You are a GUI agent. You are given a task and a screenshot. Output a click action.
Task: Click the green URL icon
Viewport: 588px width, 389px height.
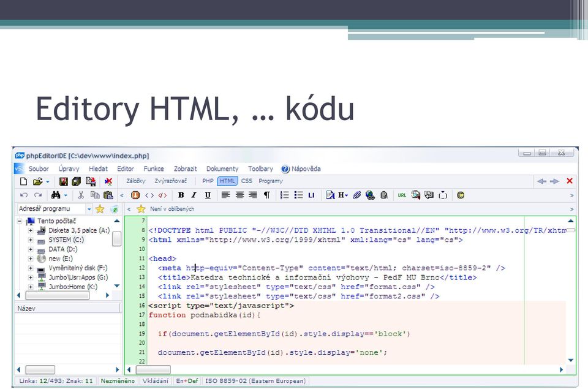pyautogui.click(x=402, y=195)
